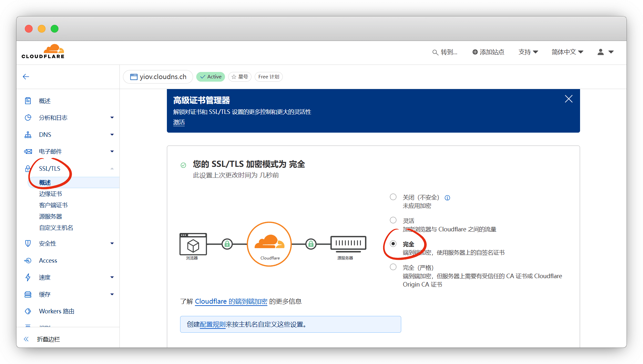Select the 关闭 (不安全) radio option

[393, 197]
